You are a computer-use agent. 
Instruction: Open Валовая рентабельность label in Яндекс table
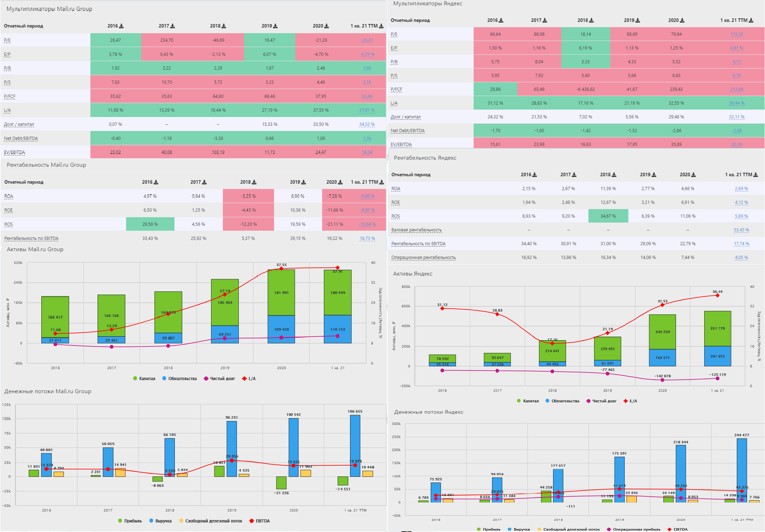(416, 230)
